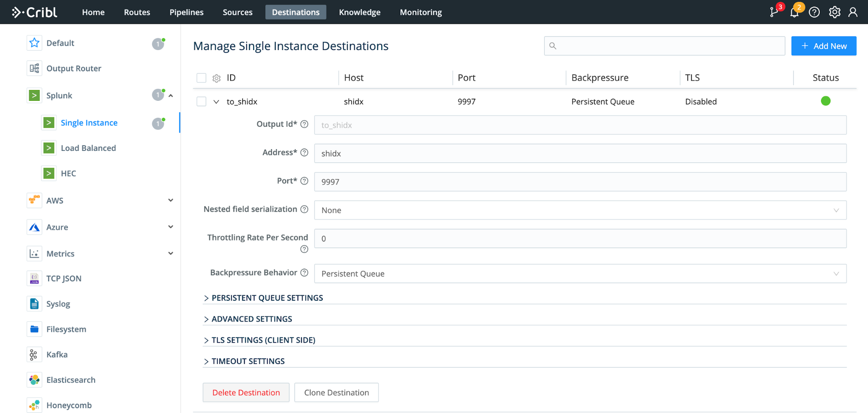Image resolution: width=868 pixels, height=413 pixels.
Task: Open version control branch icon
Action: (x=774, y=12)
